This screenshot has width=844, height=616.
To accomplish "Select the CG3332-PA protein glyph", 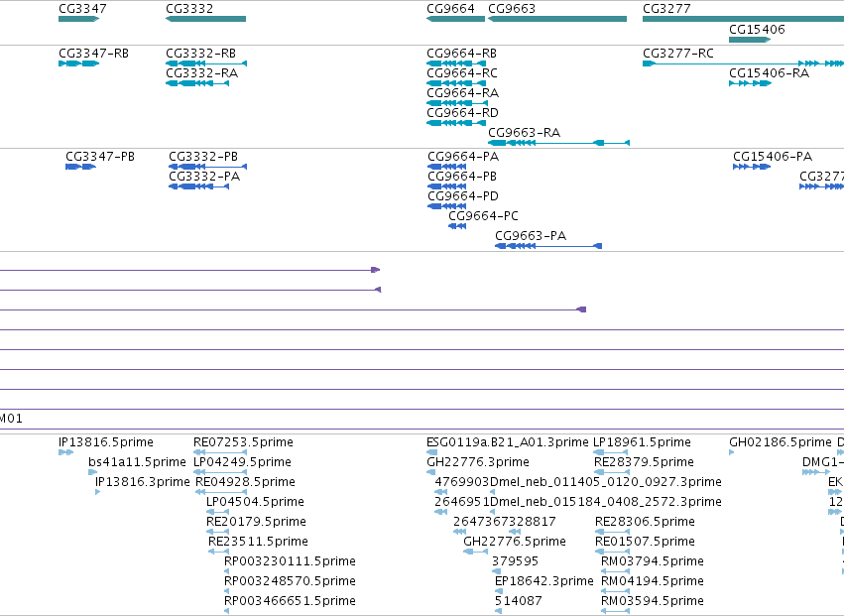I will coord(199,186).
